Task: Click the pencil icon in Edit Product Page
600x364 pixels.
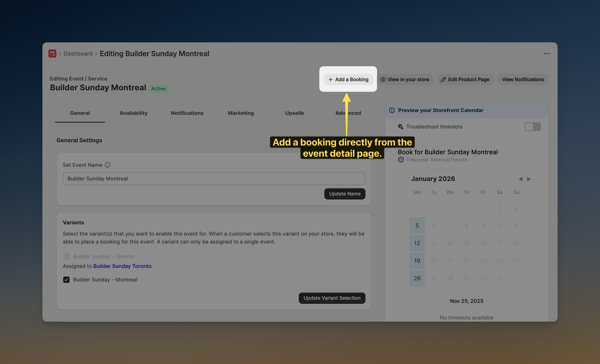Action: [x=443, y=80]
